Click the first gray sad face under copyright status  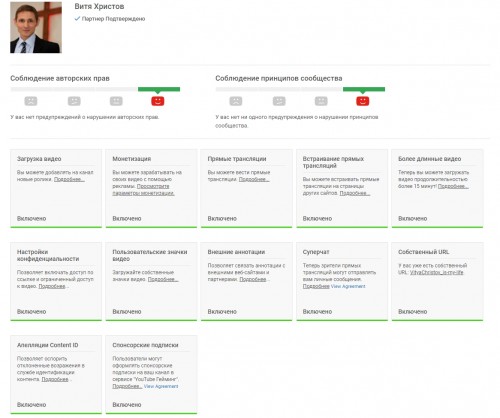(x=31, y=101)
